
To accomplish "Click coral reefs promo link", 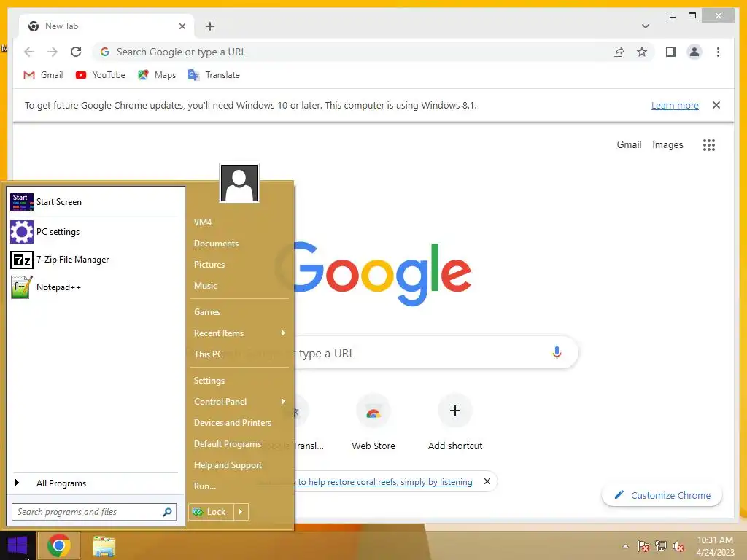I will [385, 482].
